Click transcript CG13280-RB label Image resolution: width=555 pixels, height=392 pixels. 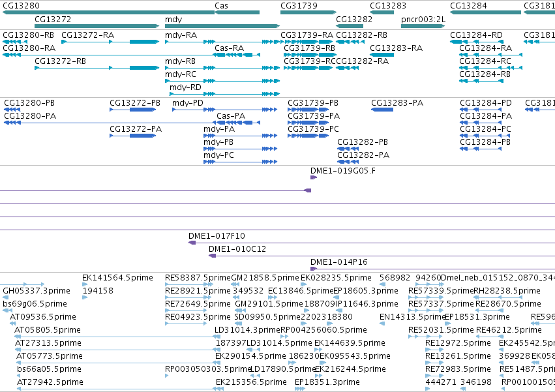coord(28,35)
